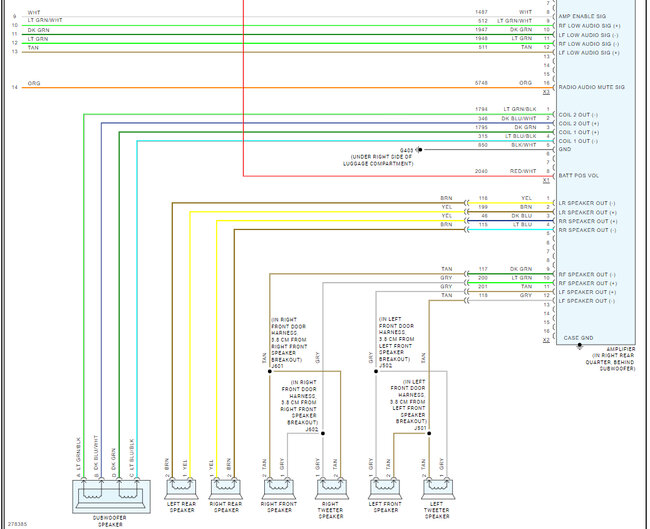Click the LT BLU label at amplifier pin 4

click(522, 224)
